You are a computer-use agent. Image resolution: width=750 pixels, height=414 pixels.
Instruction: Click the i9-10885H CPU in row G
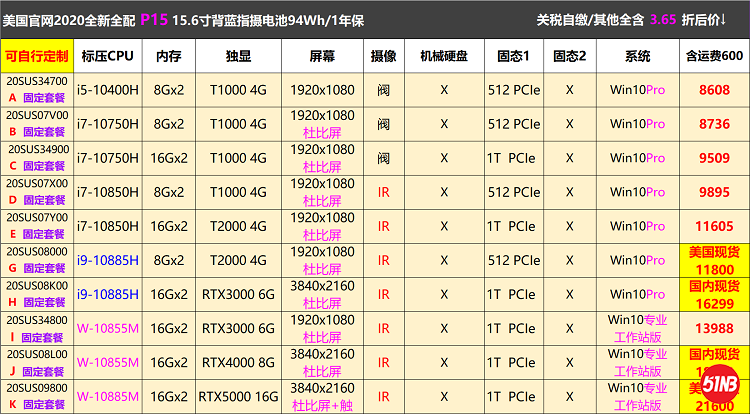108,260
